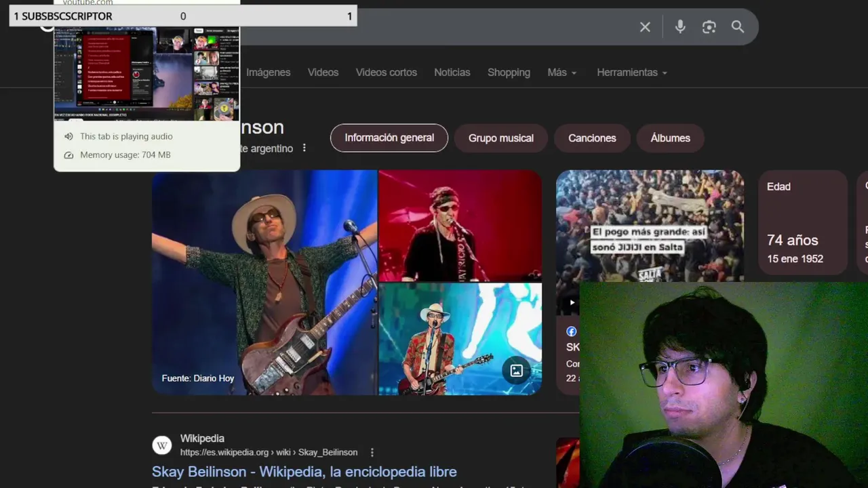Open the photo with blue stage background

460,339
